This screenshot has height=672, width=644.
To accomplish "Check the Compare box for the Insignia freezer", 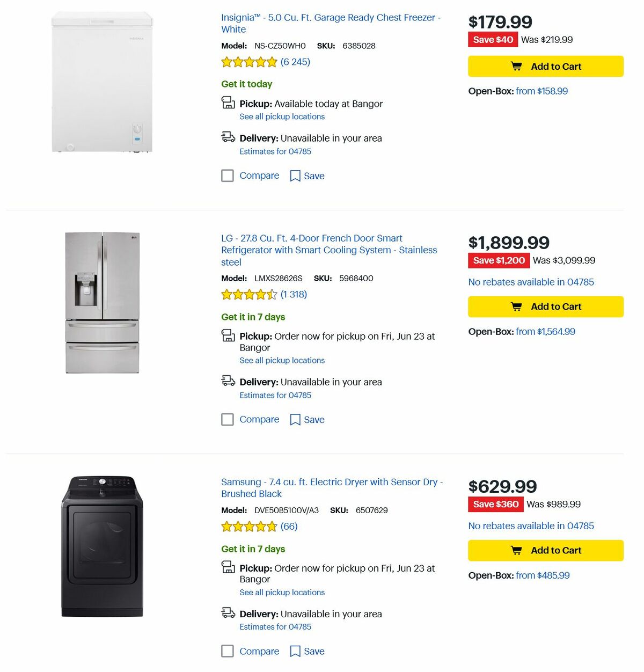I will coord(228,176).
